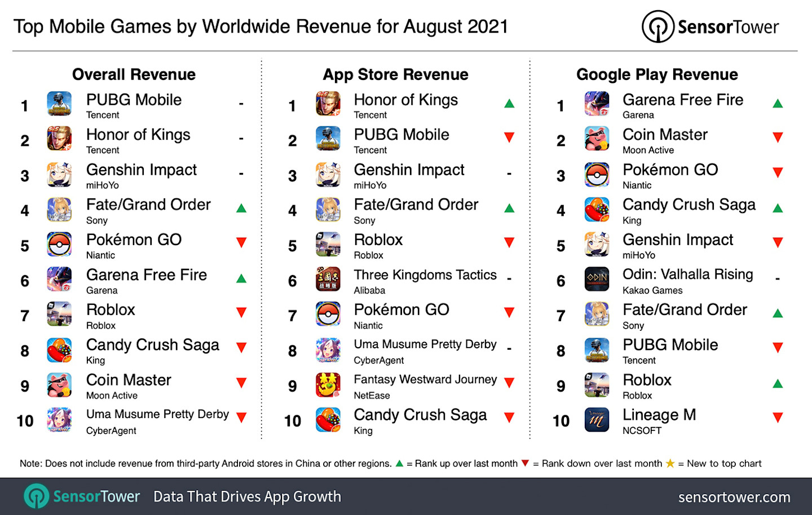This screenshot has width=812, height=515.
Task: Click the Lineage M app icon
Action: tap(597, 419)
